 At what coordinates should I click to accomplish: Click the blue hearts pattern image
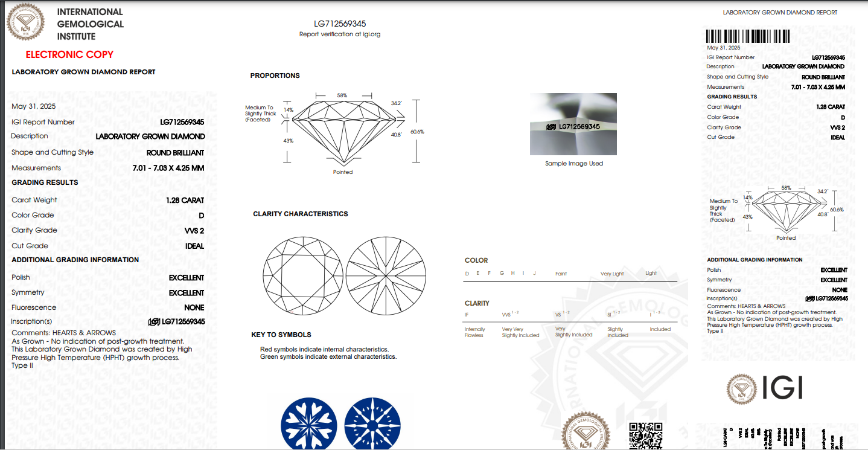[308, 423]
